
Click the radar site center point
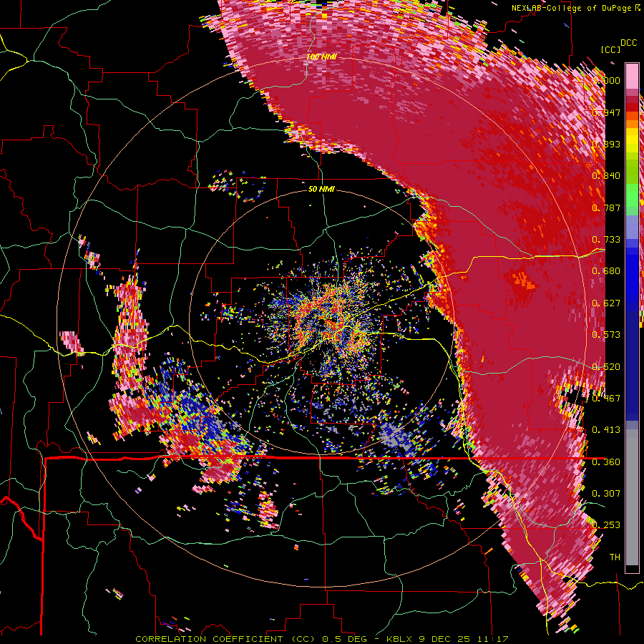click(322, 321)
